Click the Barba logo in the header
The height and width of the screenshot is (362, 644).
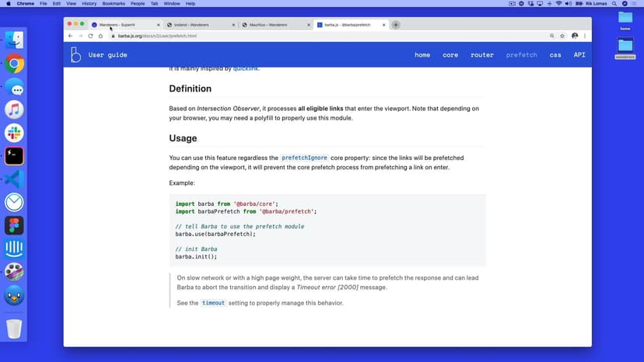75,54
